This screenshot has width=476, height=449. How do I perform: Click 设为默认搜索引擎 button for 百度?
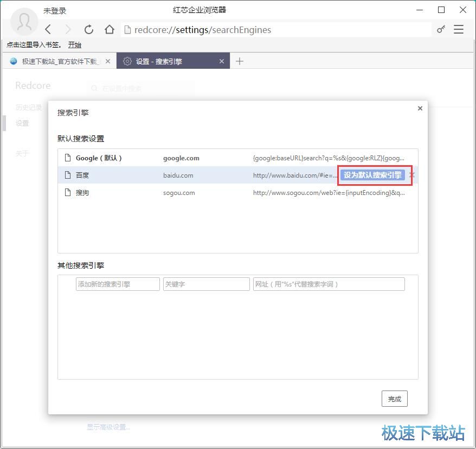click(372, 175)
